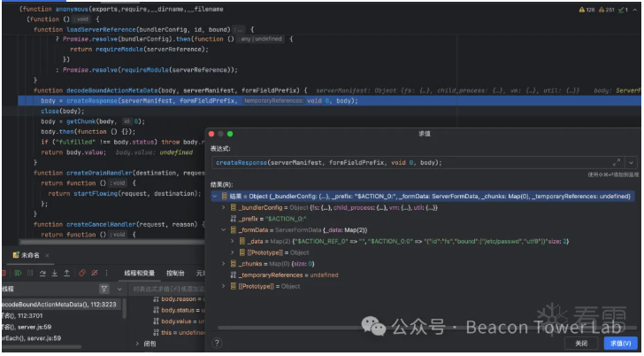Switch to the 控制台 console tab
Screen dimensions: 644x356
[x=175, y=273]
